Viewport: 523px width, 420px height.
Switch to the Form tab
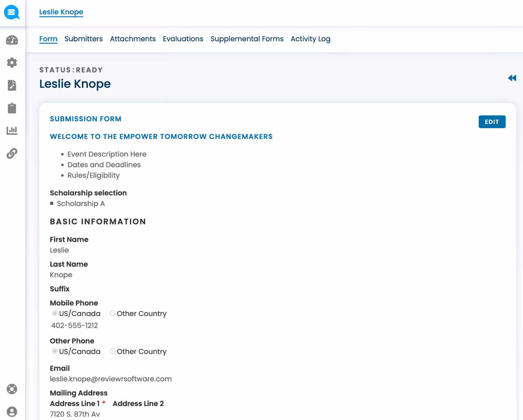coord(48,39)
